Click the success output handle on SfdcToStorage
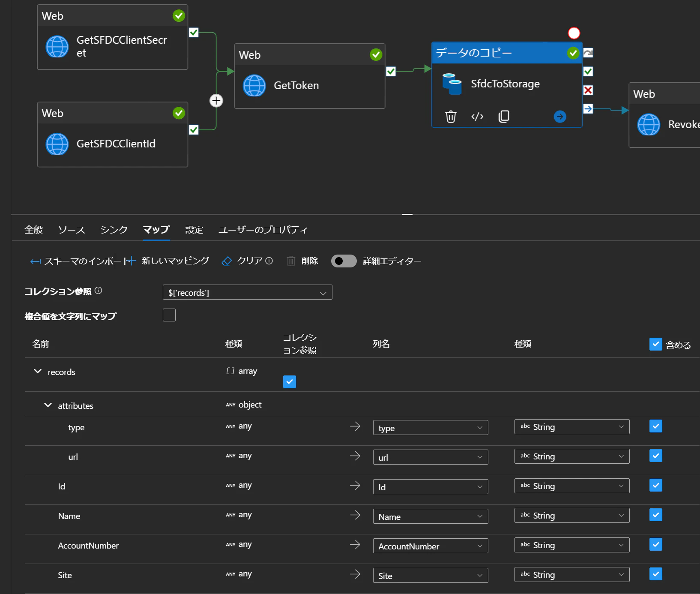The image size is (700, 594). (x=588, y=71)
